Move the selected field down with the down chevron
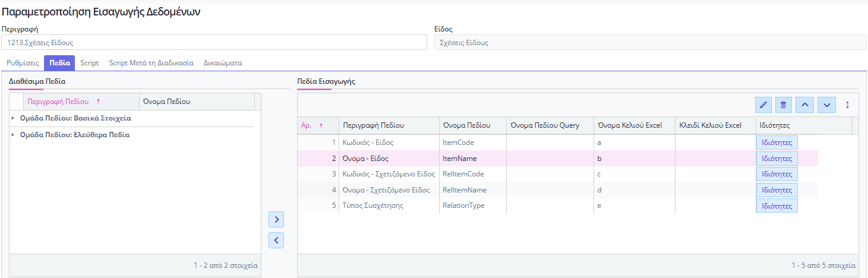The width and height of the screenshot is (868, 278). [826, 105]
